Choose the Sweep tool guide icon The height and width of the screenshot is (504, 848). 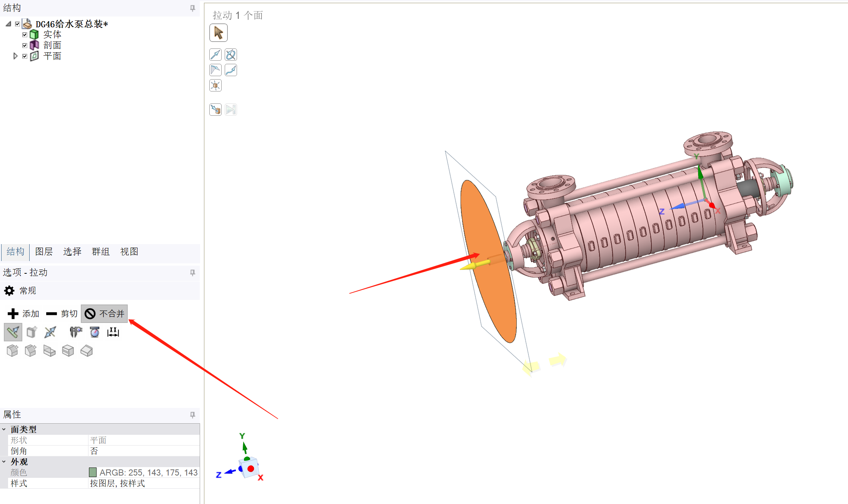231,70
